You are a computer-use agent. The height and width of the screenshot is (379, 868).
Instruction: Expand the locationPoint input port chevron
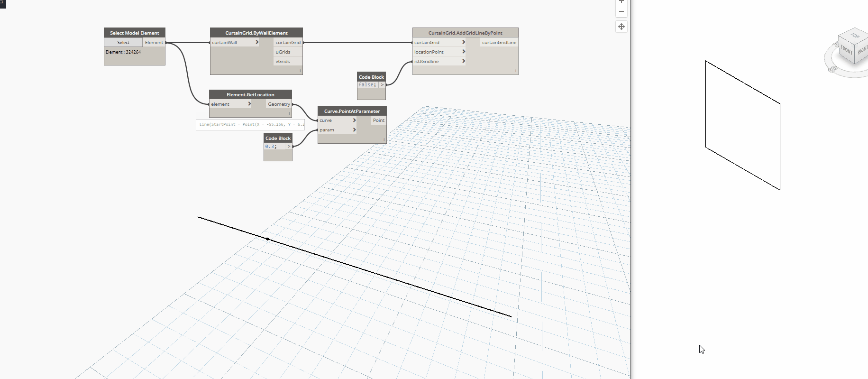[x=463, y=52]
